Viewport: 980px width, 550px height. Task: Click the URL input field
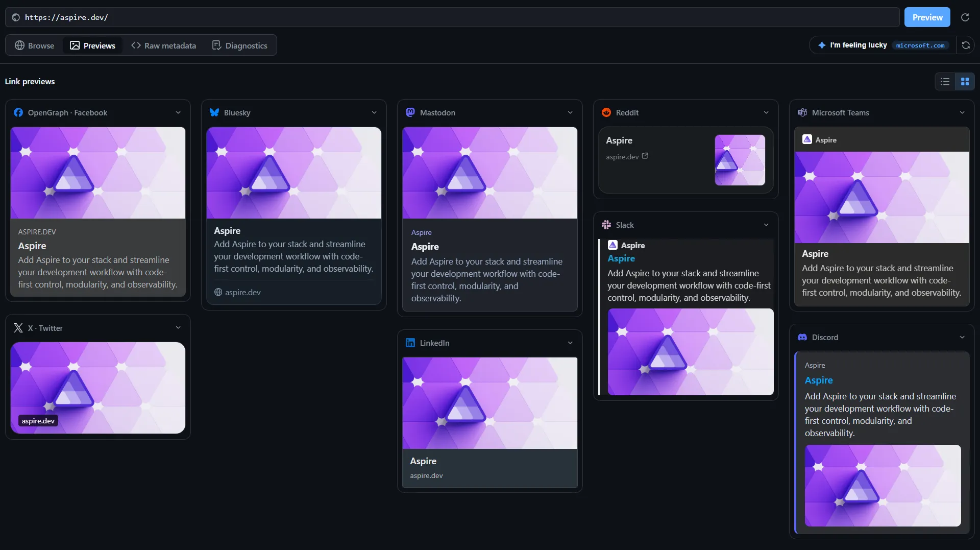click(x=452, y=17)
